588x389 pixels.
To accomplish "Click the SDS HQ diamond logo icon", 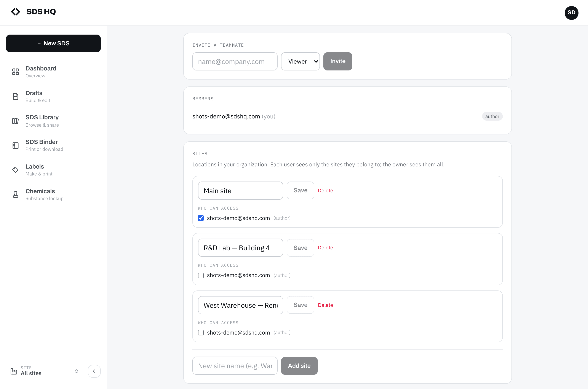I will click(x=16, y=12).
